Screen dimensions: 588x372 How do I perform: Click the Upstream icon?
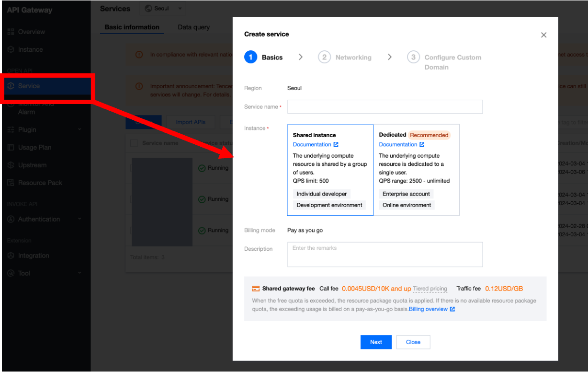click(11, 165)
